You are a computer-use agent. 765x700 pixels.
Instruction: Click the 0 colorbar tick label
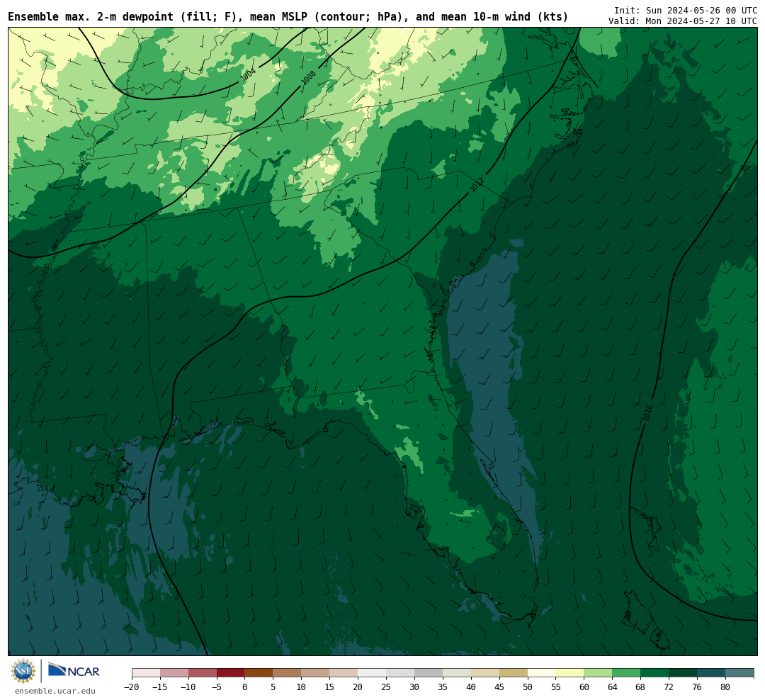coord(245,687)
